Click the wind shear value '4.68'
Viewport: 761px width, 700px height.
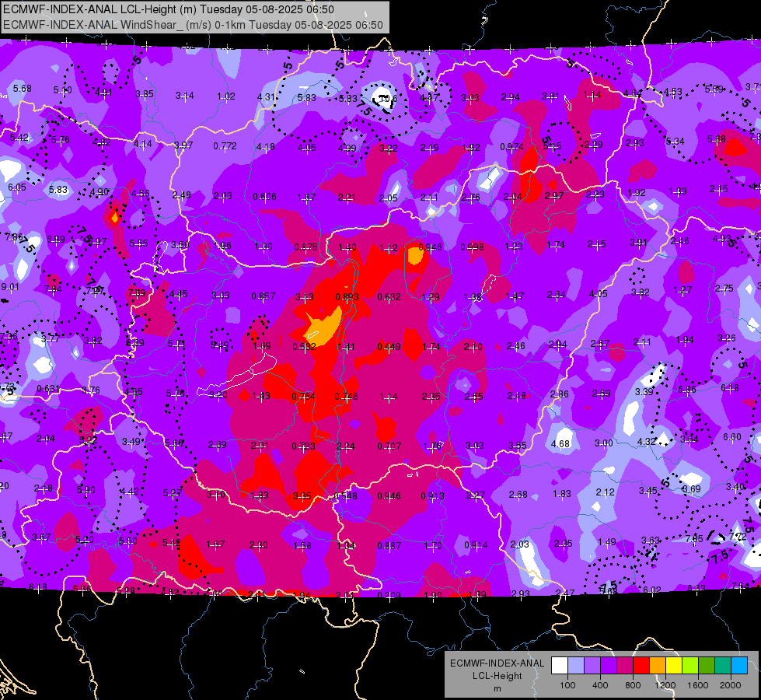pos(560,443)
